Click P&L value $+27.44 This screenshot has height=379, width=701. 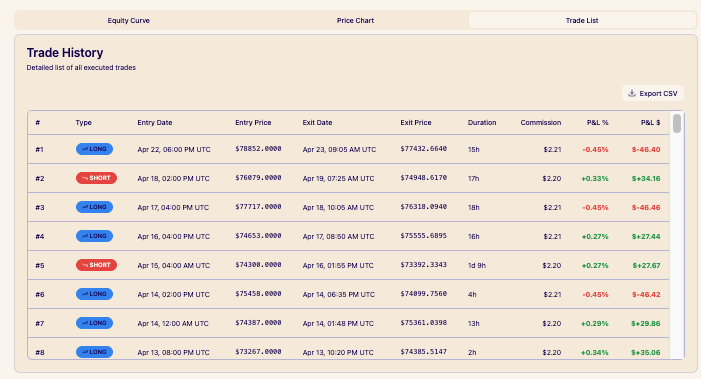tap(646, 236)
